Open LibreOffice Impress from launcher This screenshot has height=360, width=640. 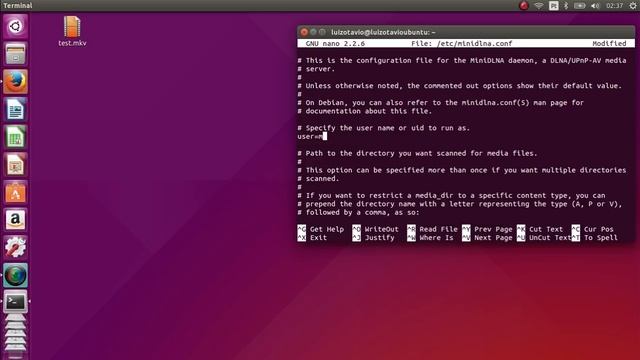coord(16,165)
